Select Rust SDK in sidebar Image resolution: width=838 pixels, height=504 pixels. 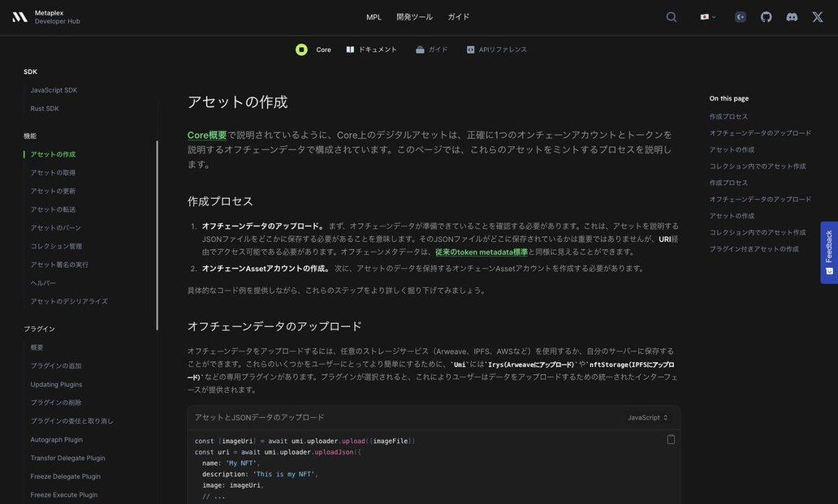[x=45, y=109]
